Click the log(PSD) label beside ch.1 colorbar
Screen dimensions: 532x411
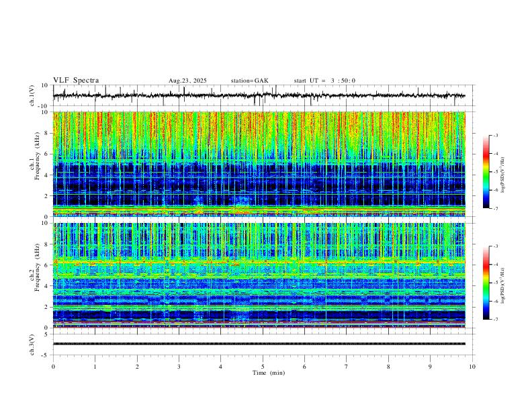tap(503, 175)
